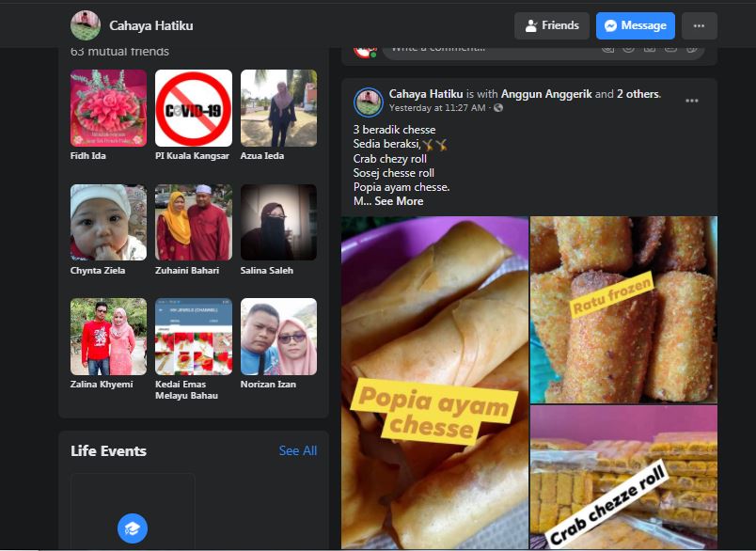Click the graduation cap life event icon
This screenshot has height=551, width=756.
tap(133, 528)
